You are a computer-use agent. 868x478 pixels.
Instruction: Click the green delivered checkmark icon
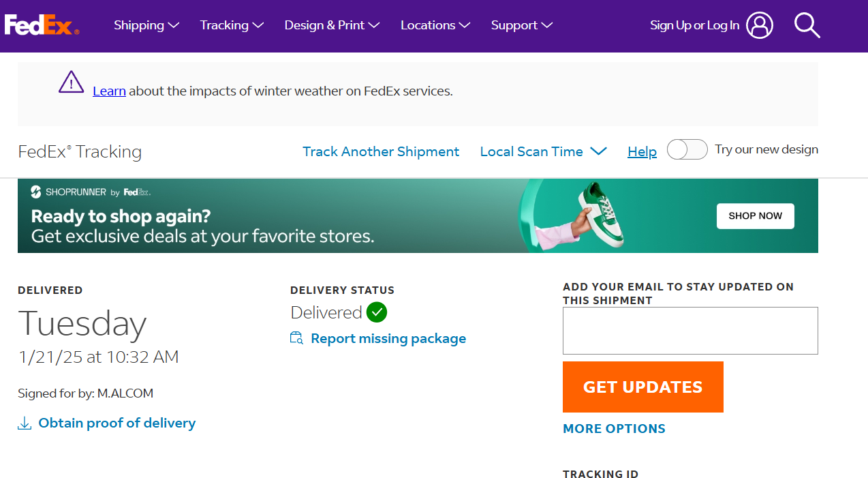coord(377,312)
